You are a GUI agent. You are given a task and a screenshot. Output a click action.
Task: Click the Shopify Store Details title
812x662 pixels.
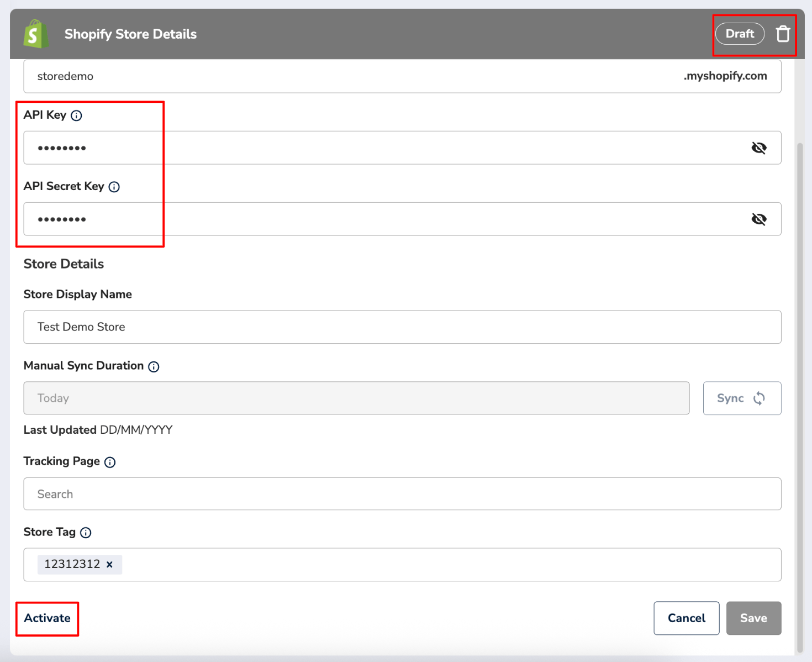point(130,34)
